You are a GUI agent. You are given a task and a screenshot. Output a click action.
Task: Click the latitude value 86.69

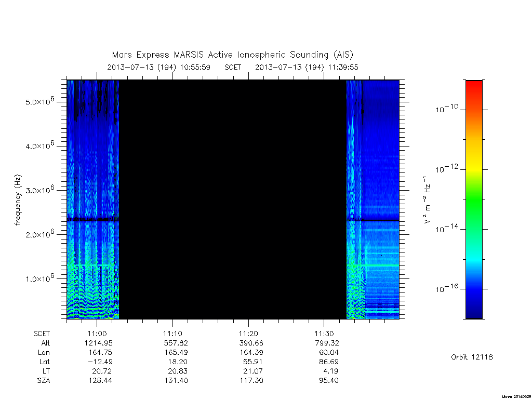[329, 362]
